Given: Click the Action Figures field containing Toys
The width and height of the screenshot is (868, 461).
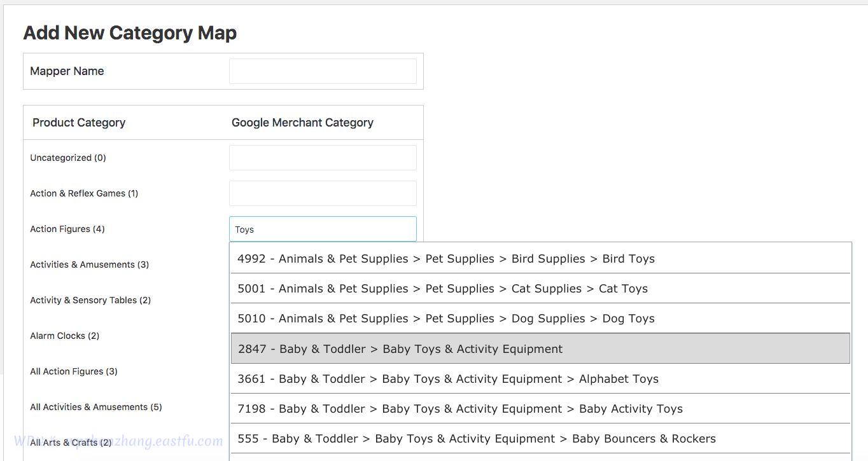Looking at the screenshot, I should coord(323,230).
